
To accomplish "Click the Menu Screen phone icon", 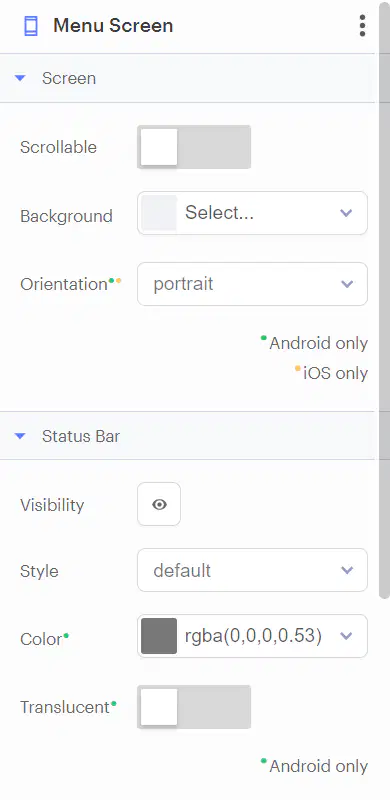I will (31, 26).
